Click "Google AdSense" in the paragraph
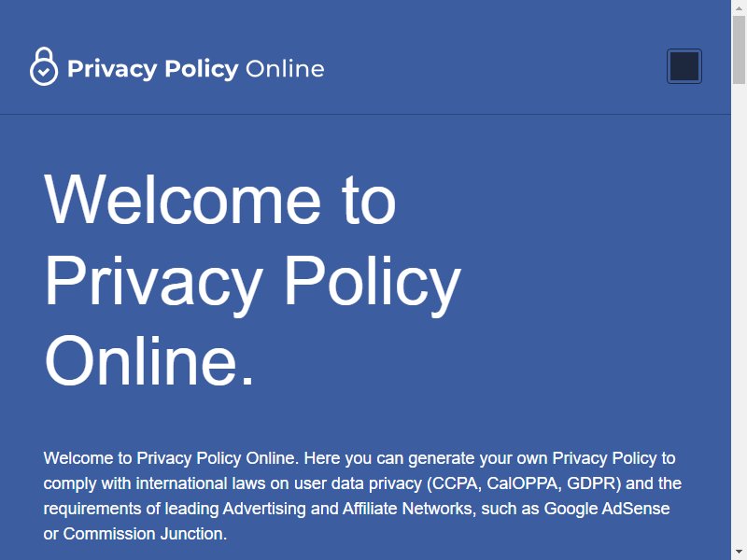The height and width of the screenshot is (560, 747). (607, 509)
